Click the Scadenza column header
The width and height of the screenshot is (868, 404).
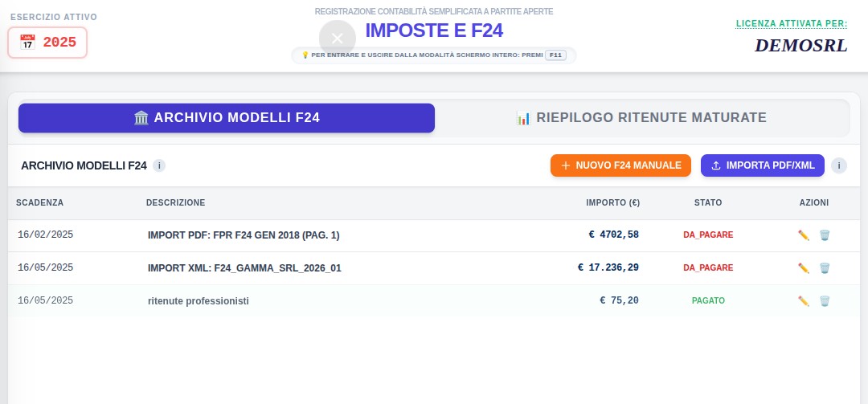[39, 202]
